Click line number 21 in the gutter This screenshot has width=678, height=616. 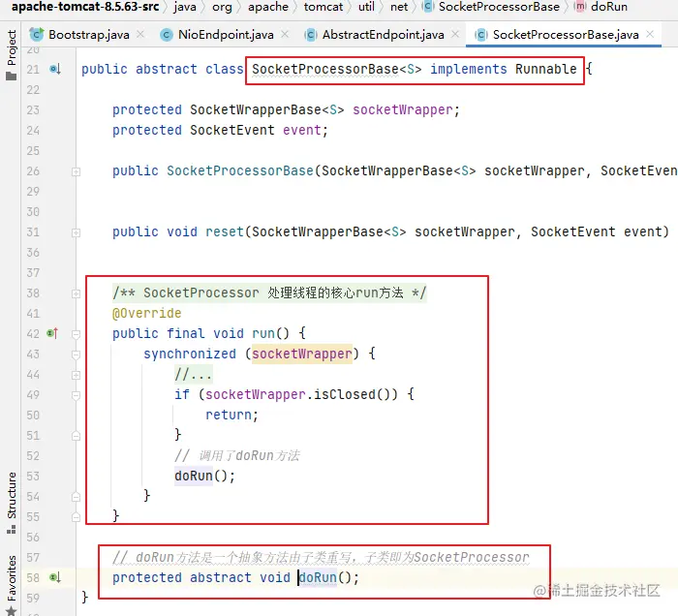[33, 70]
